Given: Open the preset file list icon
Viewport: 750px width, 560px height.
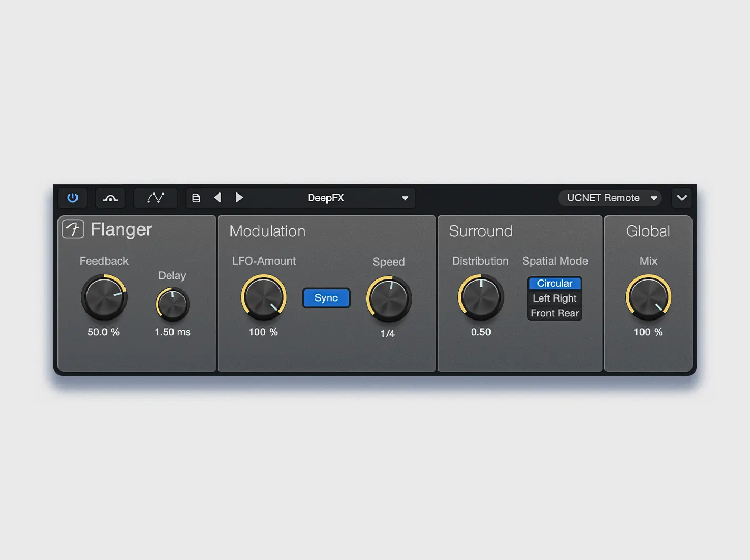Looking at the screenshot, I should [196, 198].
